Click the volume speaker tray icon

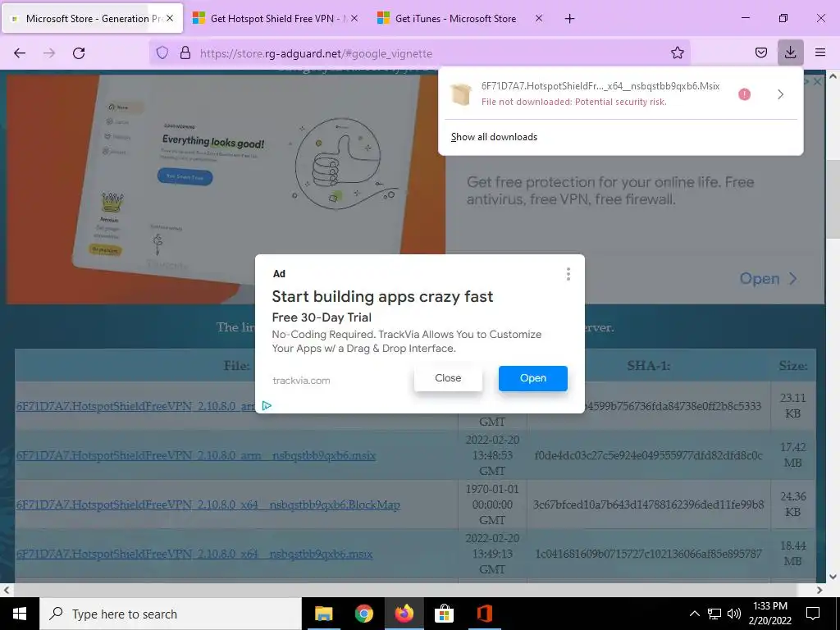734,614
